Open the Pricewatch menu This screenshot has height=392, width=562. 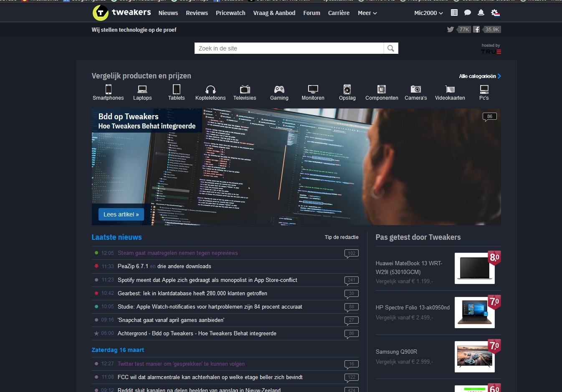point(230,13)
